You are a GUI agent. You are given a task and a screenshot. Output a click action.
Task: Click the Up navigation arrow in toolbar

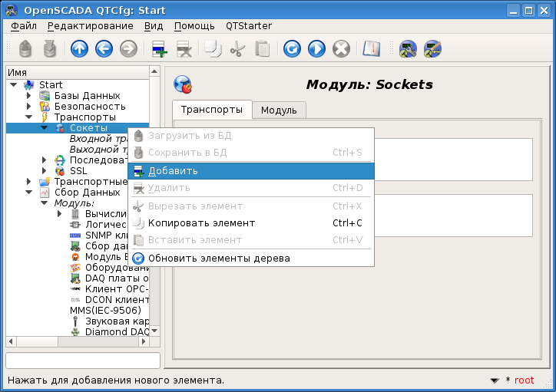[79, 49]
